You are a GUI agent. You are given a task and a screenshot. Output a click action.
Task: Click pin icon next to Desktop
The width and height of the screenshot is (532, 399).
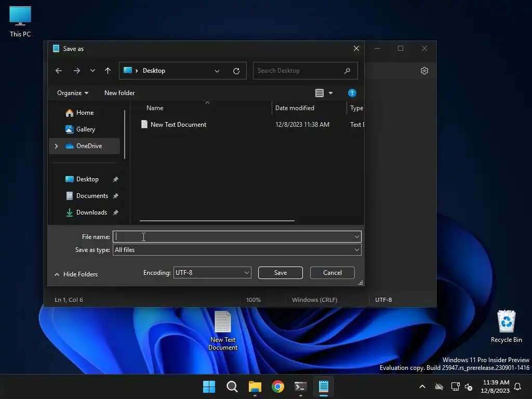(116, 179)
